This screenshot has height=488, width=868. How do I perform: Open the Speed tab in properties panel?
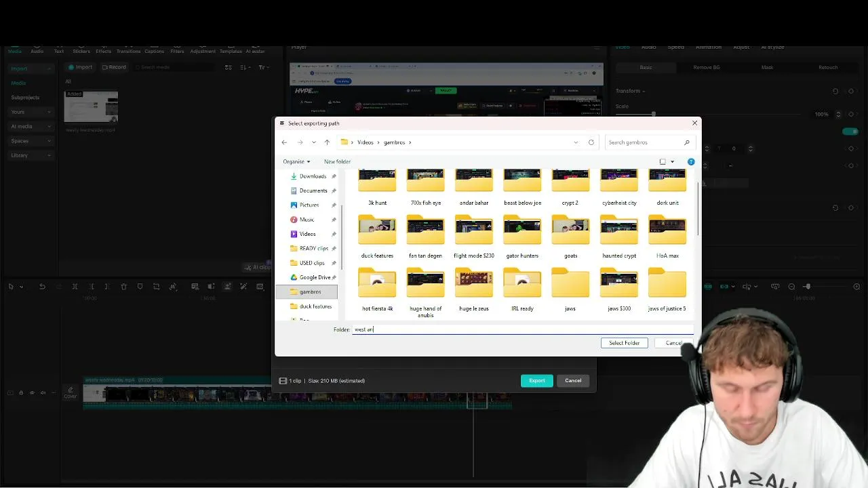click(x=675, y=47)
